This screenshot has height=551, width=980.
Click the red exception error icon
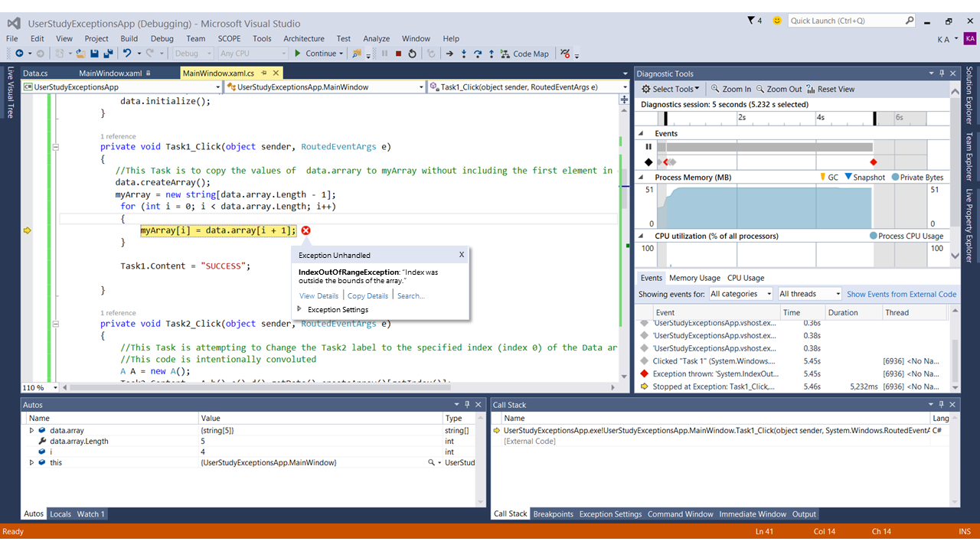click(305, 230)
